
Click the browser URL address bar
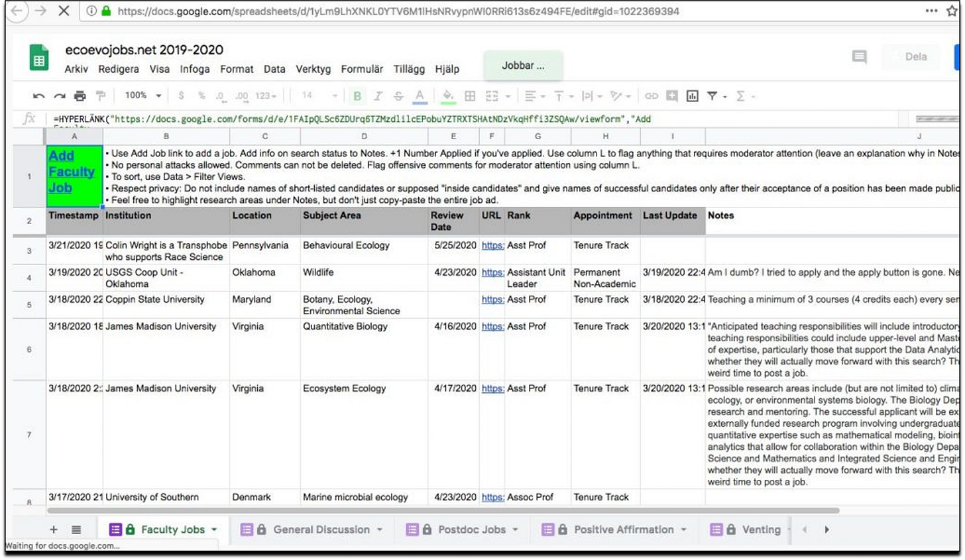(x=398, y=11)
